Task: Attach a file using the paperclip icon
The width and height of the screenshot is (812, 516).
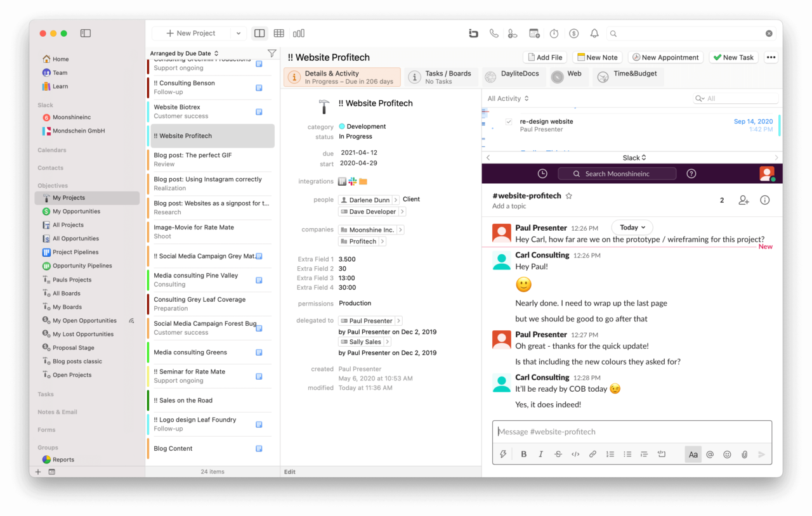Action: (x=744, y=454)
